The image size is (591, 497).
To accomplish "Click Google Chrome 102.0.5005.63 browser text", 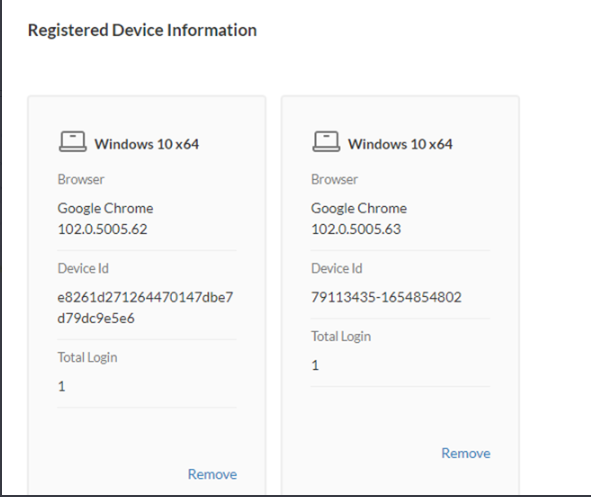I will pos(359,219).
